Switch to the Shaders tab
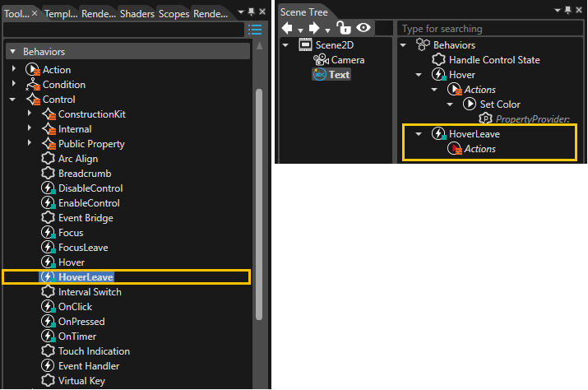 [137, 14]
